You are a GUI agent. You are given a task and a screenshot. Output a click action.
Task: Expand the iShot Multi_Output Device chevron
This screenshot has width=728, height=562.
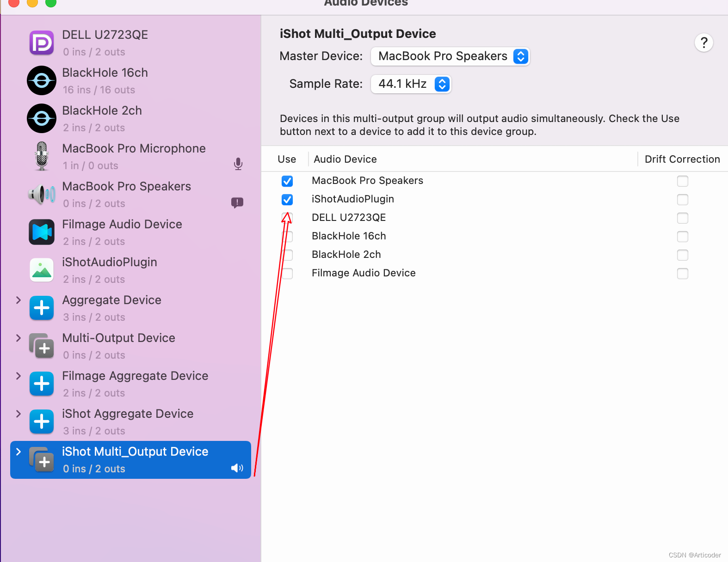click(19, 452)
